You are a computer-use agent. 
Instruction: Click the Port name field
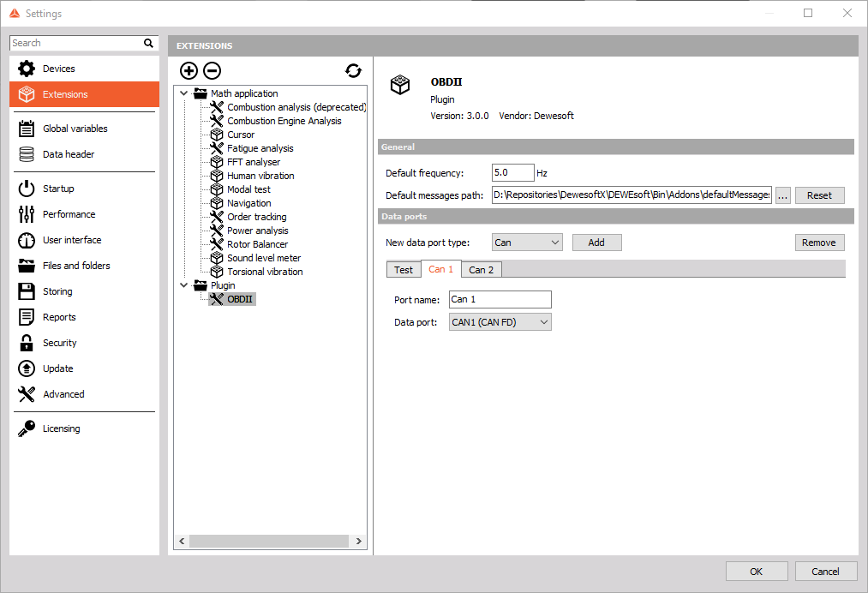pyautogui.click(x=500, y=300)
